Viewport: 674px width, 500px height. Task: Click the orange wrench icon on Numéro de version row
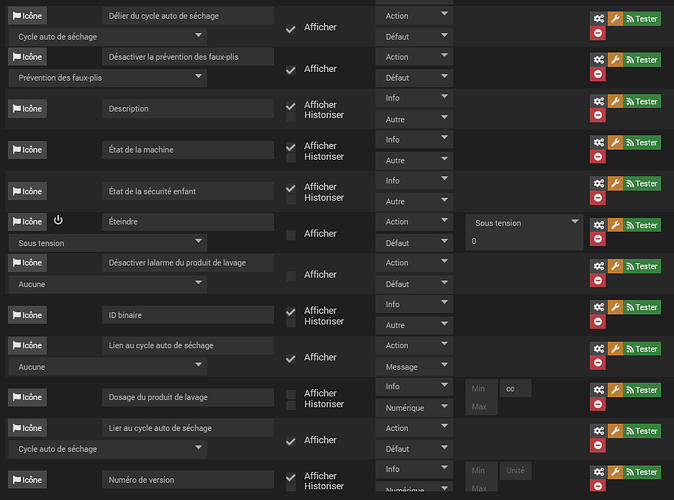[615, 472]
